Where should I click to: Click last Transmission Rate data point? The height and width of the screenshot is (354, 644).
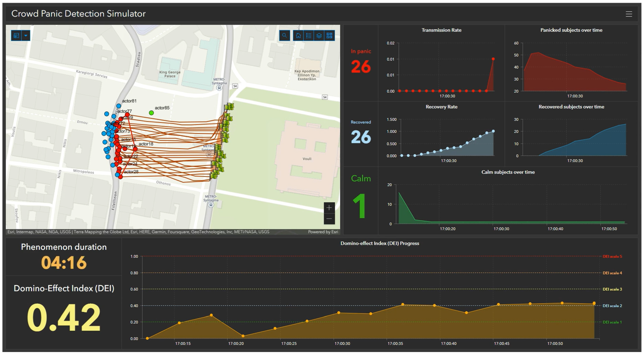click(493, 59)
